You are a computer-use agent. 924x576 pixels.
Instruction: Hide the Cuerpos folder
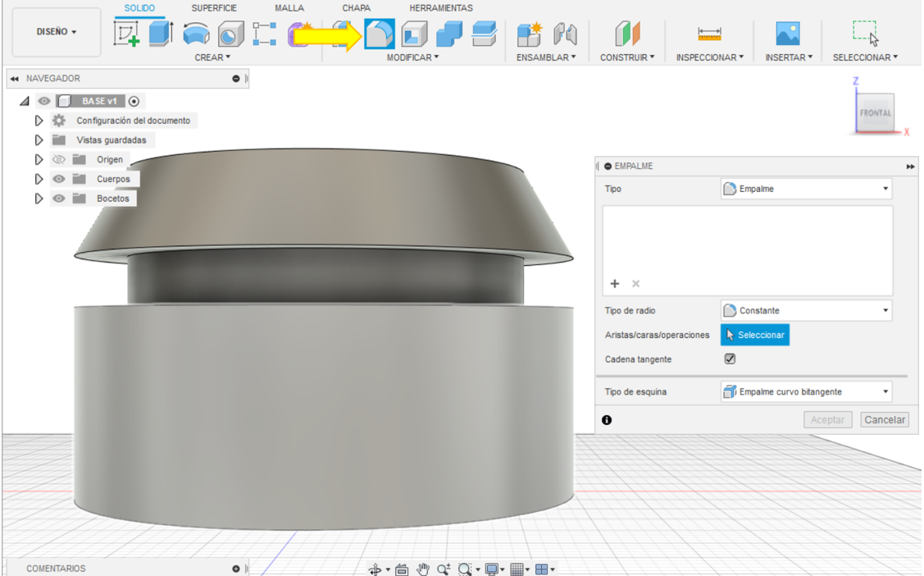click(x=58, y=179)
